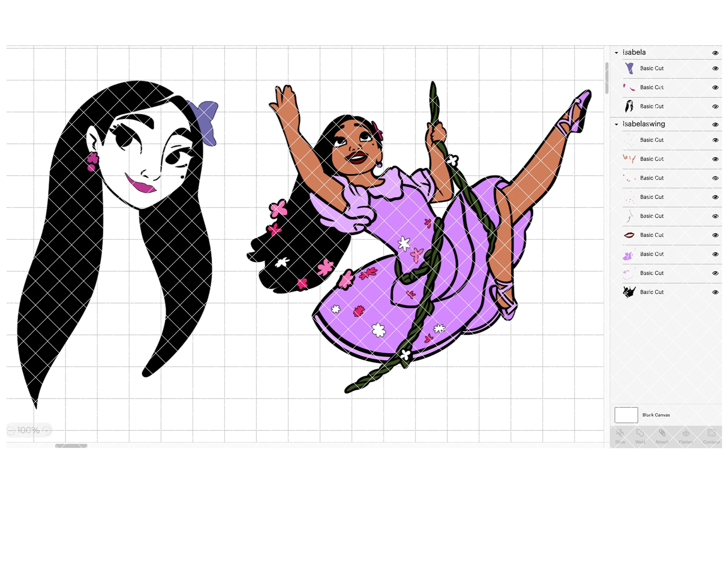The image size is (728, 563).
Task: Zoom out with the minus icon
Action: click(x=11, y=431)
